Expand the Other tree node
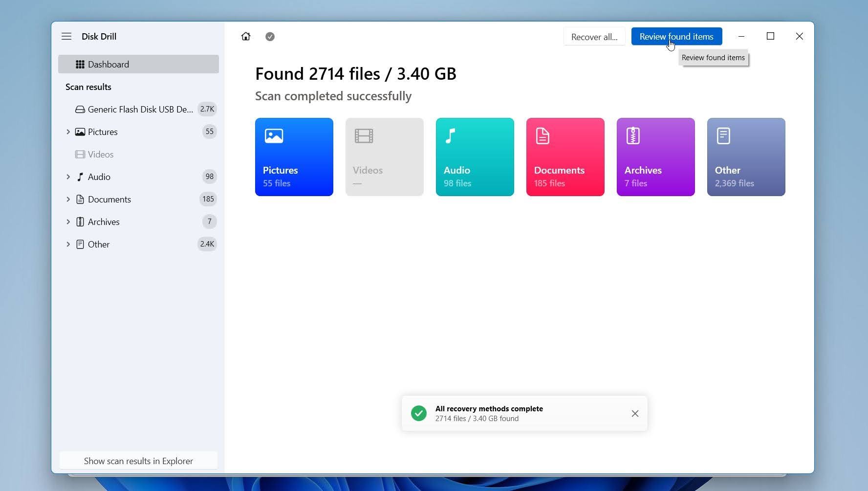 68,244
